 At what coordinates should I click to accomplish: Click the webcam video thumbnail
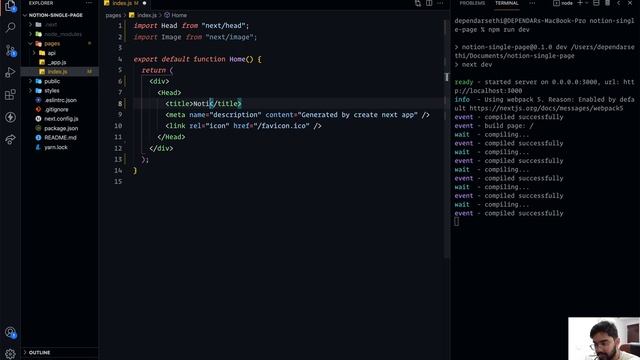604,339
